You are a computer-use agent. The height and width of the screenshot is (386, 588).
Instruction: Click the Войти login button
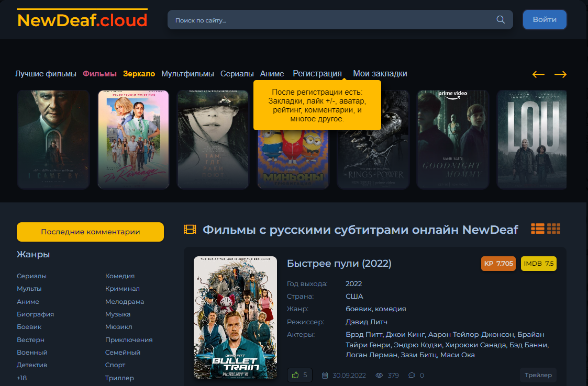click(545, 19)
